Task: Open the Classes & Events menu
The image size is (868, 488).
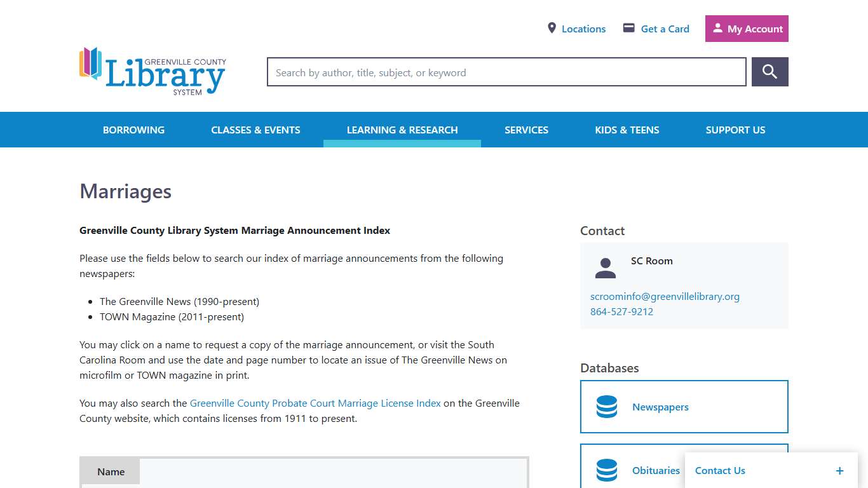Action: [255, 130]
